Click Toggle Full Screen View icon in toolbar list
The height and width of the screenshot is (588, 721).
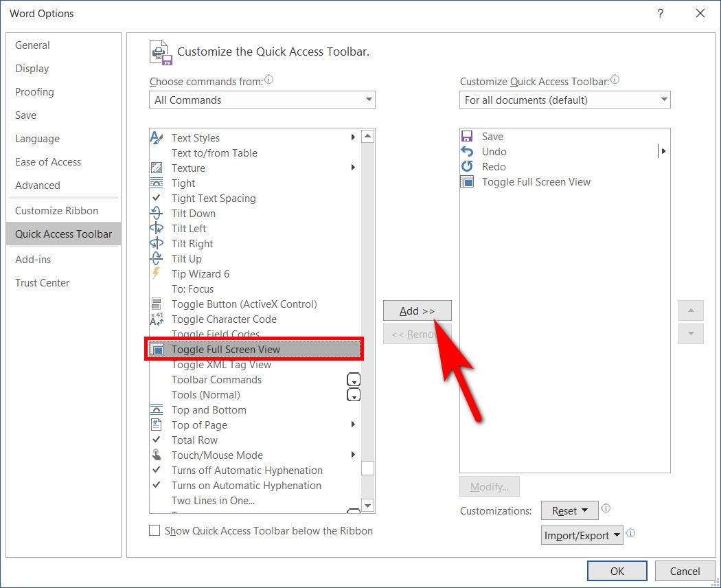[x=467, y=182]
